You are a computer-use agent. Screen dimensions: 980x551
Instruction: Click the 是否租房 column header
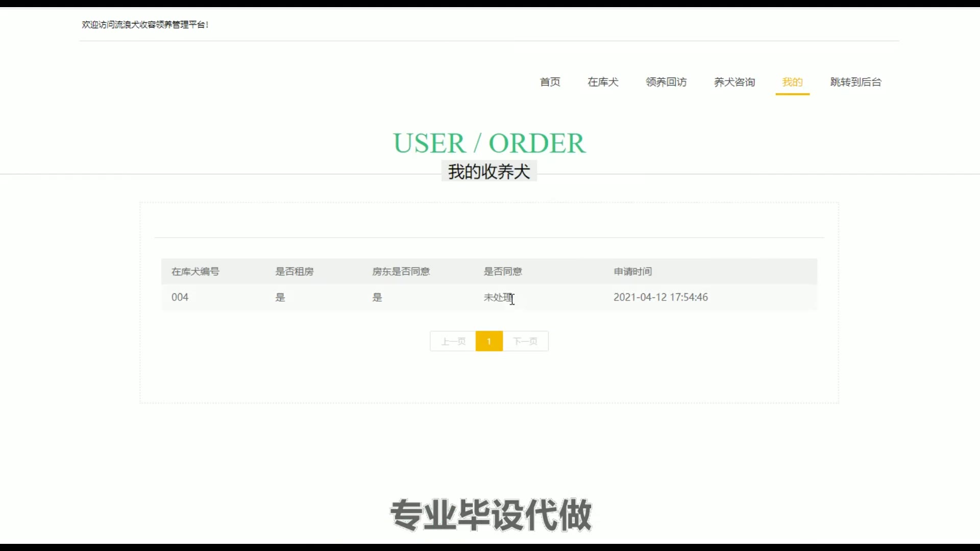[294, 271]
